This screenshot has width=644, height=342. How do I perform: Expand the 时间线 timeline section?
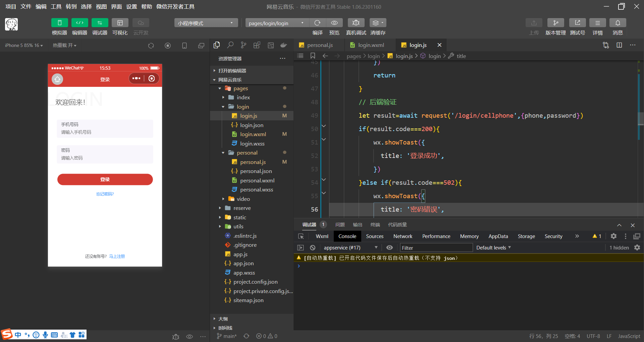tap(252, 328)
